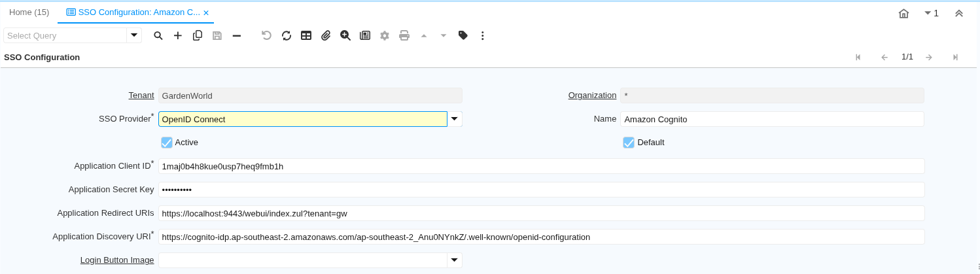Open attachments with paperclip icon
This screenshot has width=980, height=274.
(x=326, y=35)
